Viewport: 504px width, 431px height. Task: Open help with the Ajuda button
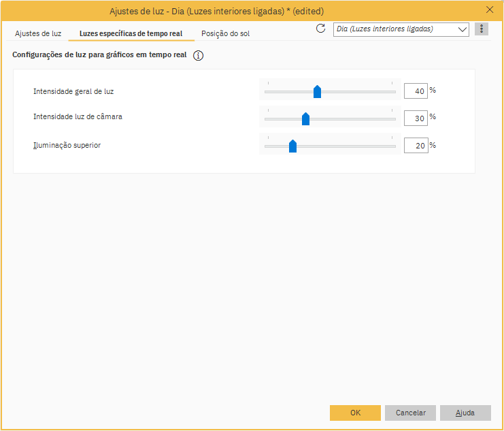[x=465, y=413]
